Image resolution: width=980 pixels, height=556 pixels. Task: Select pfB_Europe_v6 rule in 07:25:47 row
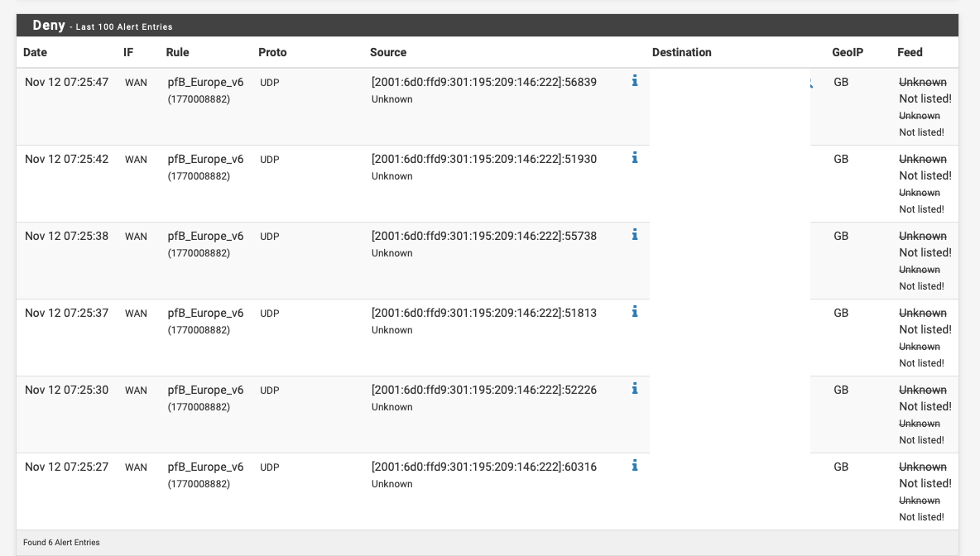[205, 83]
